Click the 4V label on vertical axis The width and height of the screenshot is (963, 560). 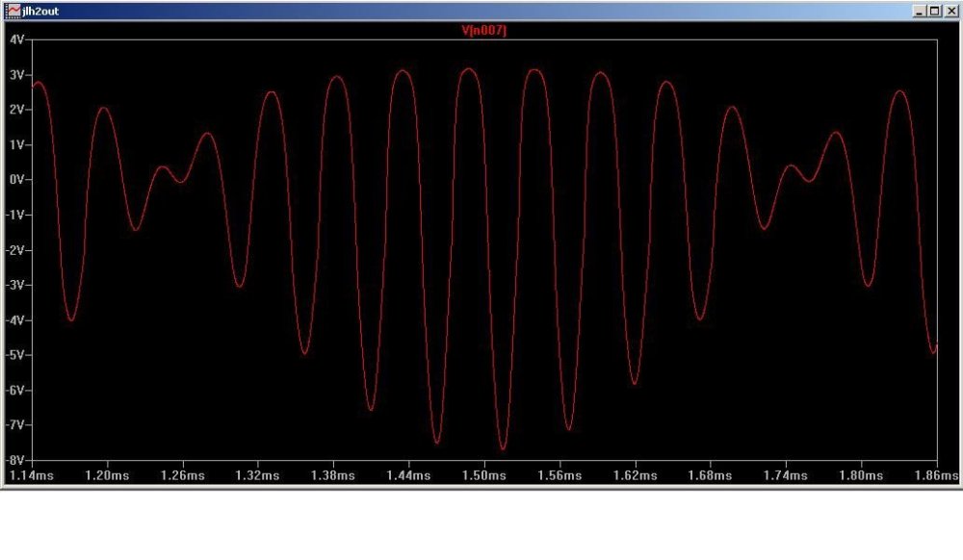tap(18, 39)
